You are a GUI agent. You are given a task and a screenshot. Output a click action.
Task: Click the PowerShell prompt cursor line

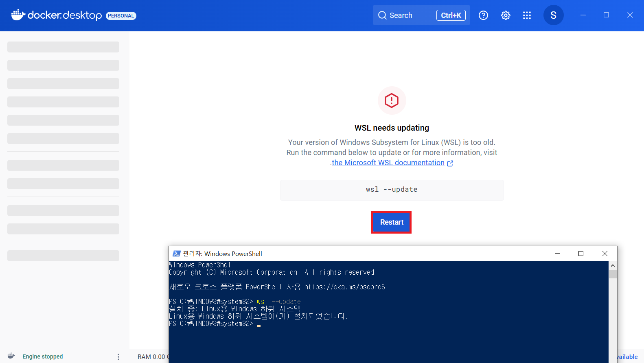pos(215,324)
